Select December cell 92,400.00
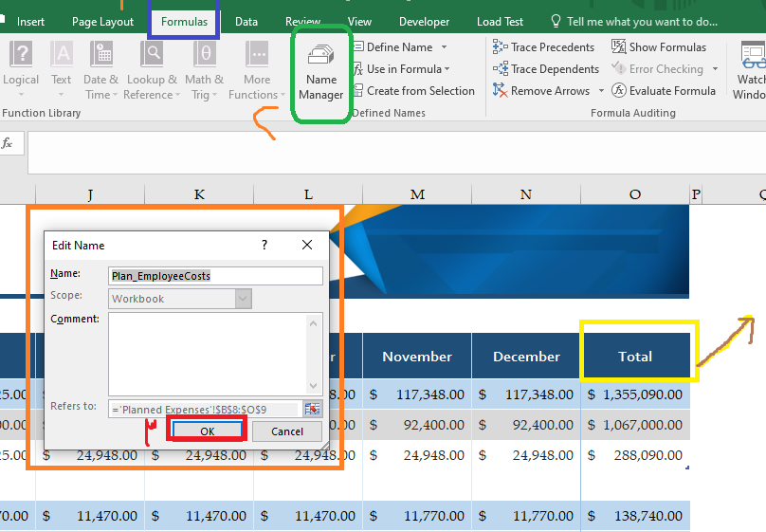Viewport: 766px width, 532px height. point(526,425)
